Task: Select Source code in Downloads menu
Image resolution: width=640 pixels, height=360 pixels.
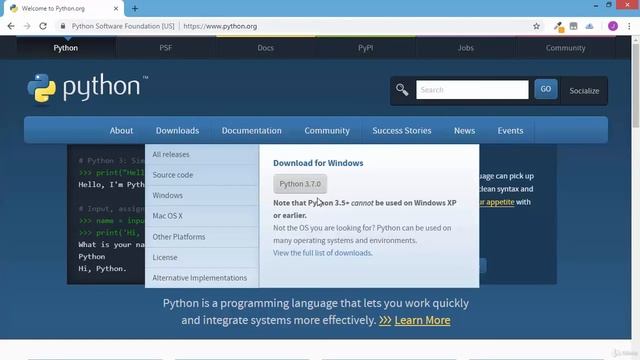Action: coord(202,175)
